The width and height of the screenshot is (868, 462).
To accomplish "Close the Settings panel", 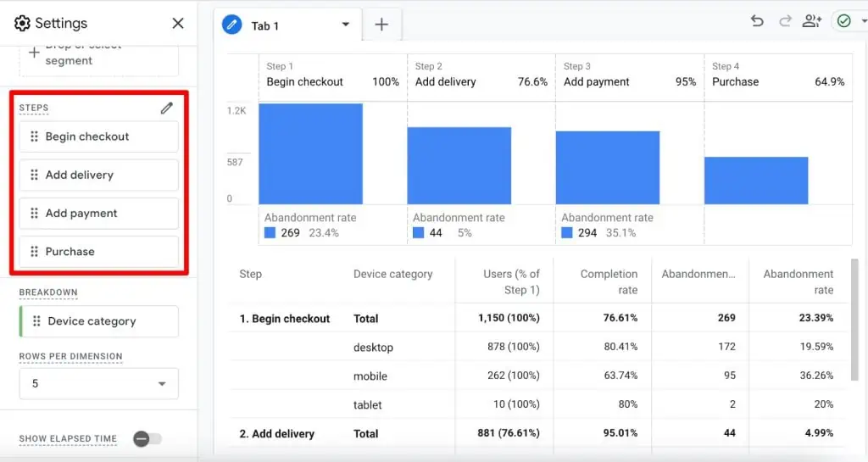I will 178,23.
